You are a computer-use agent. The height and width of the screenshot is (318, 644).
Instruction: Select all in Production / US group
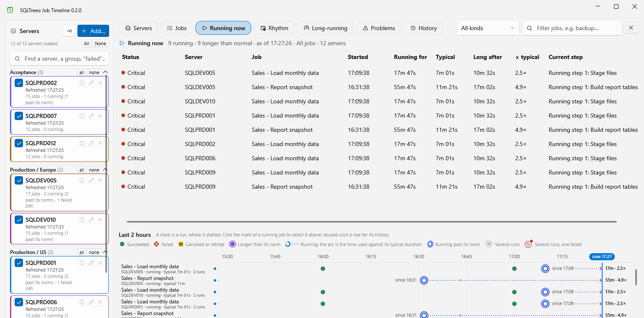click(82, 252)
